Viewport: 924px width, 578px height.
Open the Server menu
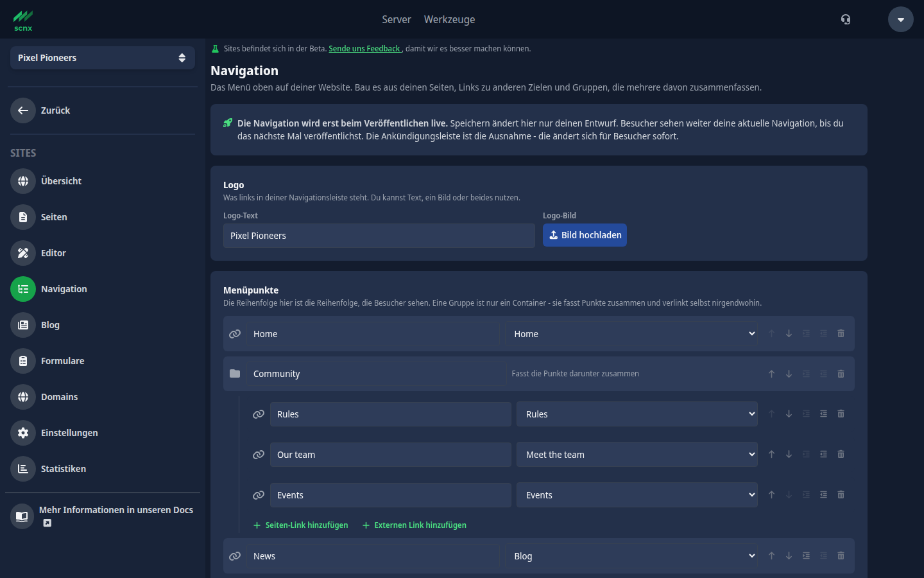397,19
